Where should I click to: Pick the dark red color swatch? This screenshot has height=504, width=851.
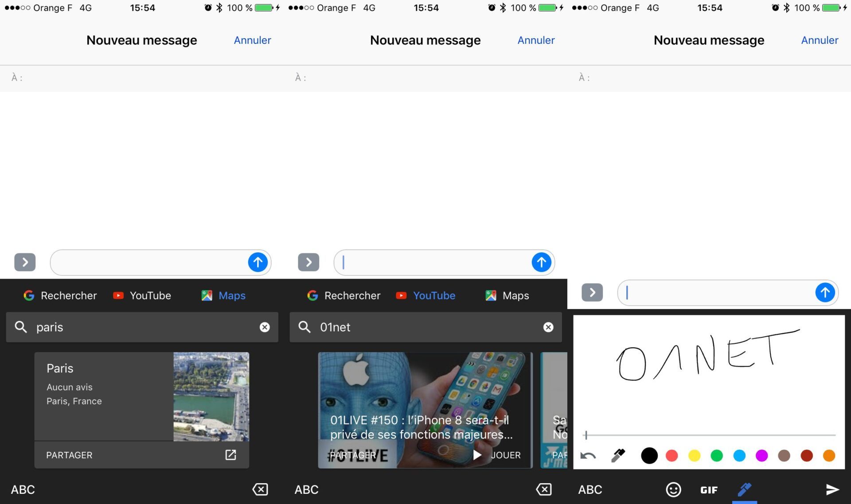click(x=807, y=455)
